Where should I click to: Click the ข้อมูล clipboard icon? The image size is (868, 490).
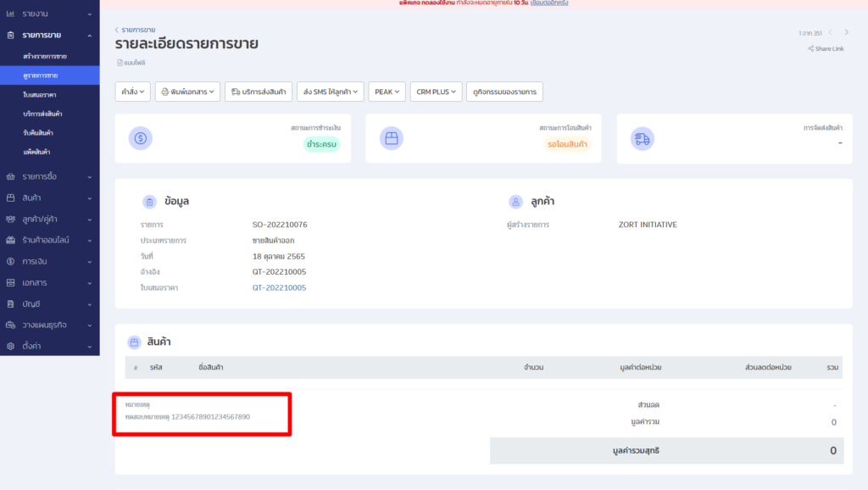[149, 202]
